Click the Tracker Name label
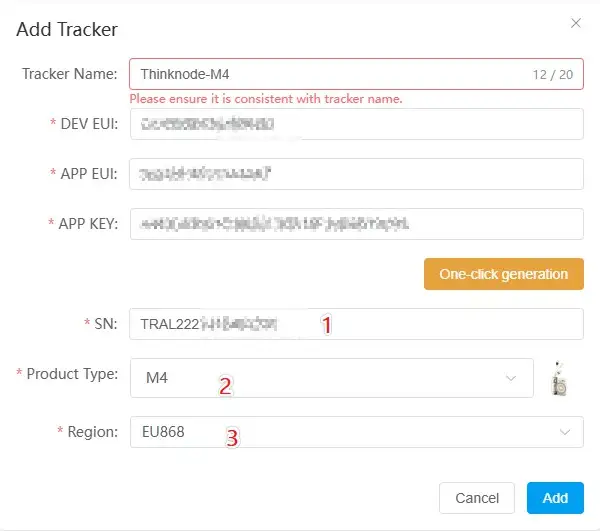This screenshot has height=531, width=600. tap(70, 74)
